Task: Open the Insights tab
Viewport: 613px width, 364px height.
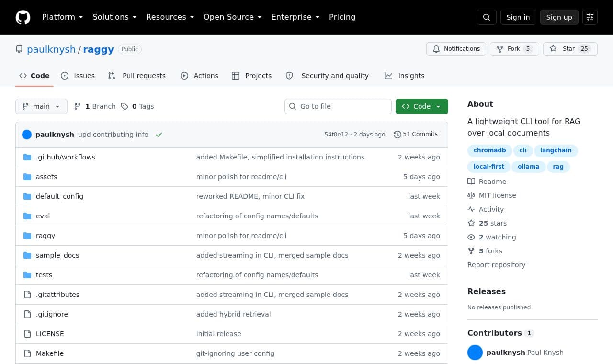Action: coord(404,76)
